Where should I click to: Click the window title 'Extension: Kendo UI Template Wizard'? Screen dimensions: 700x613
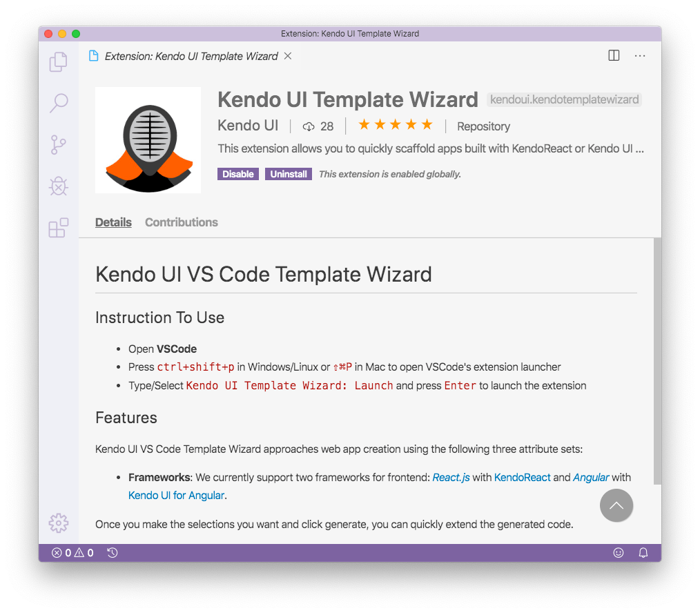click(350, 34)
